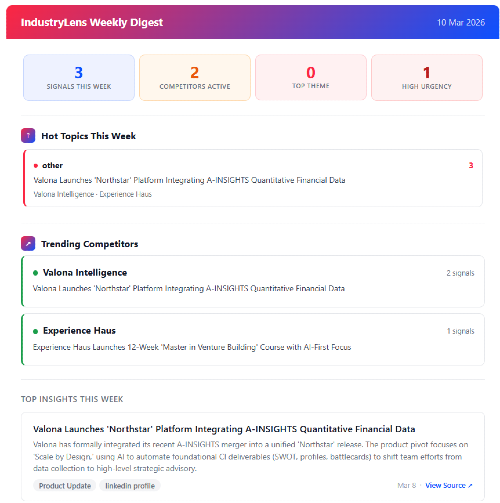The image size is (500, 503).
Task: Click the green dot next to Valona Intelligence
Action: click(x=35, y=273)
